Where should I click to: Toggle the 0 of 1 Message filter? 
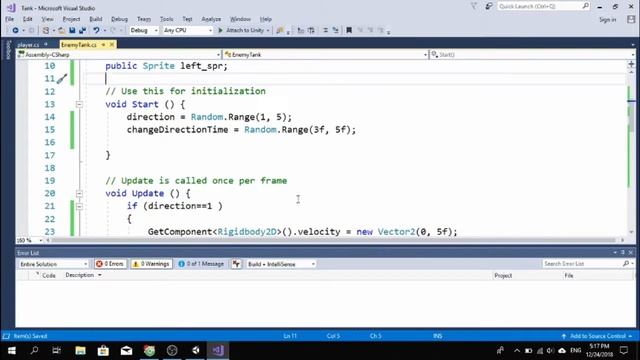201,264
